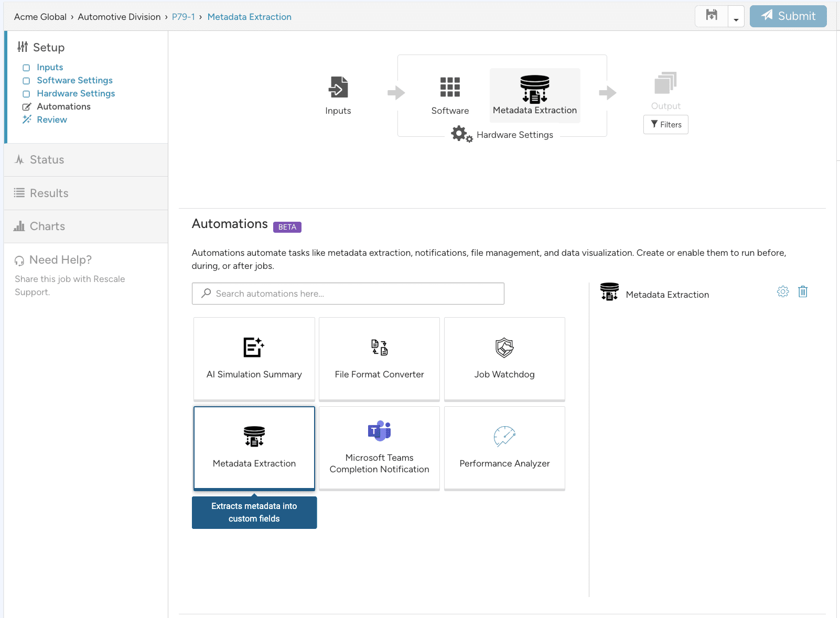Open Software Settings in the sidebar
Viewport: 840px width, 618px height.
(x=74, y=80)
